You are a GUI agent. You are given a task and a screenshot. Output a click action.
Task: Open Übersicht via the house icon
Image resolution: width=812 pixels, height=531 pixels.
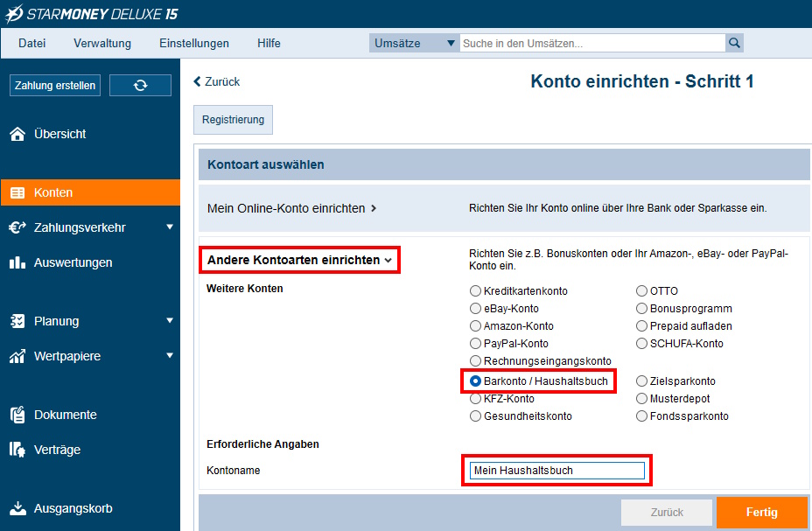[17, 134]
